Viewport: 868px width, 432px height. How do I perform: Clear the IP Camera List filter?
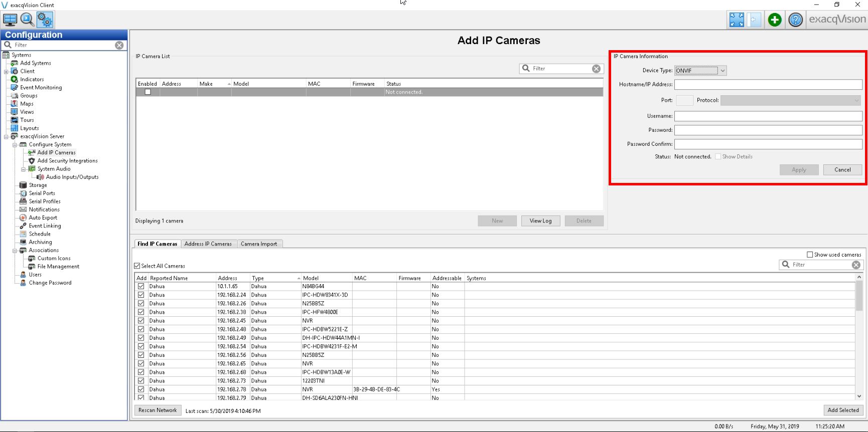pos(596,69)
